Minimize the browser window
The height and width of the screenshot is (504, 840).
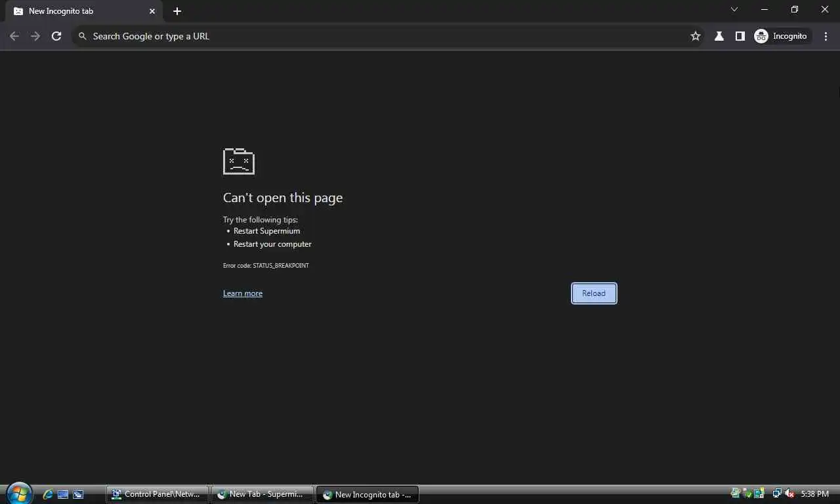point(765,9)
